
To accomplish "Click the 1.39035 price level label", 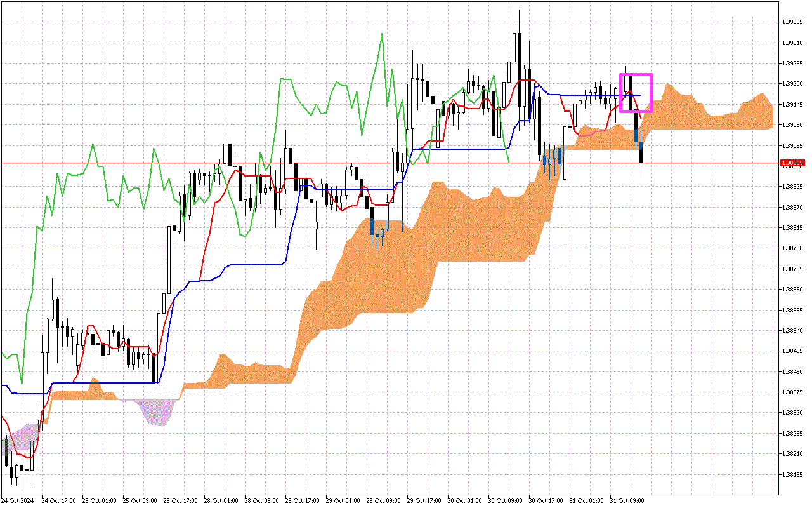I will click(793, 145).
